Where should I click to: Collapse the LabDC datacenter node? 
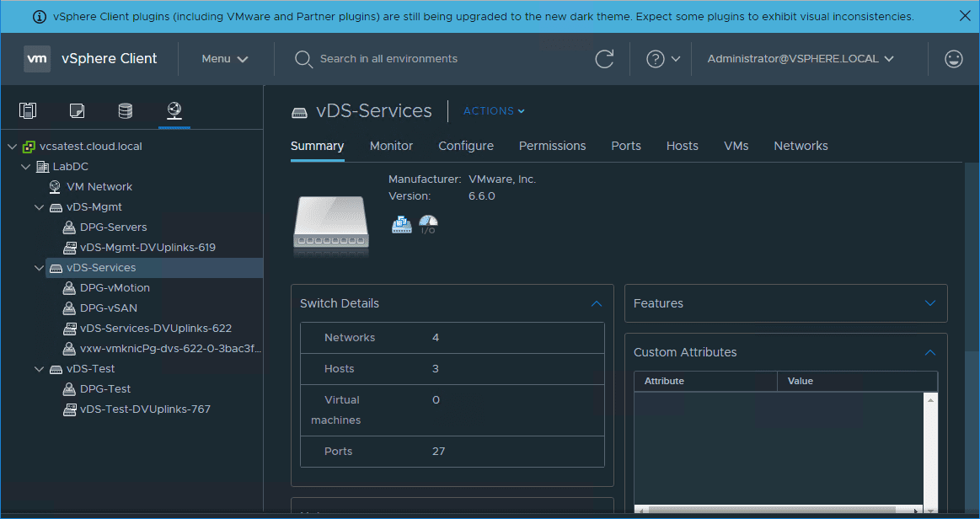25,167
